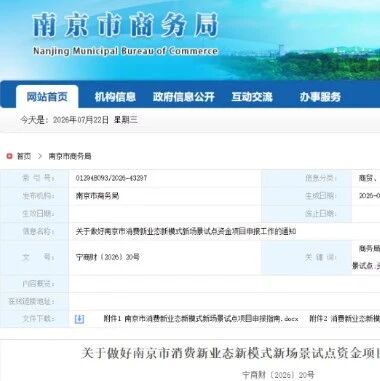Click the 内容概述 label cell

pos(35,284)
